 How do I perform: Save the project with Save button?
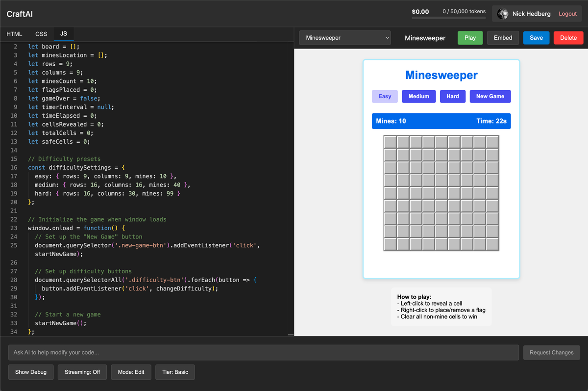coord(536,38)
